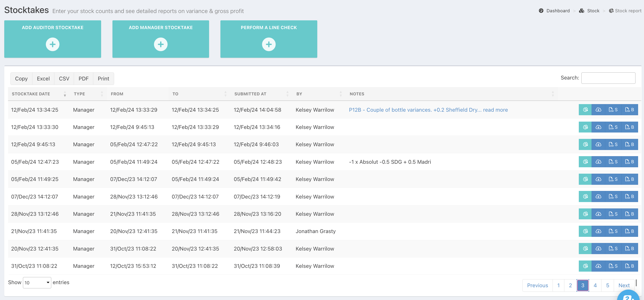
Task: Click cloud download for 05/Feb/24 11:49:25 stocktake
Action: pyautogui.click(x=598, y=179)
